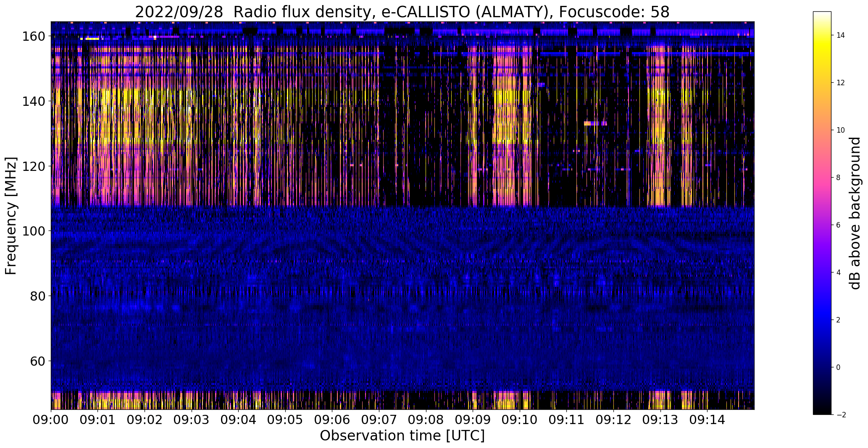This screenshot has width=868, height=448.
Task: Click the 60 MHz frequency tick label
Action: (x=37, y=361)
